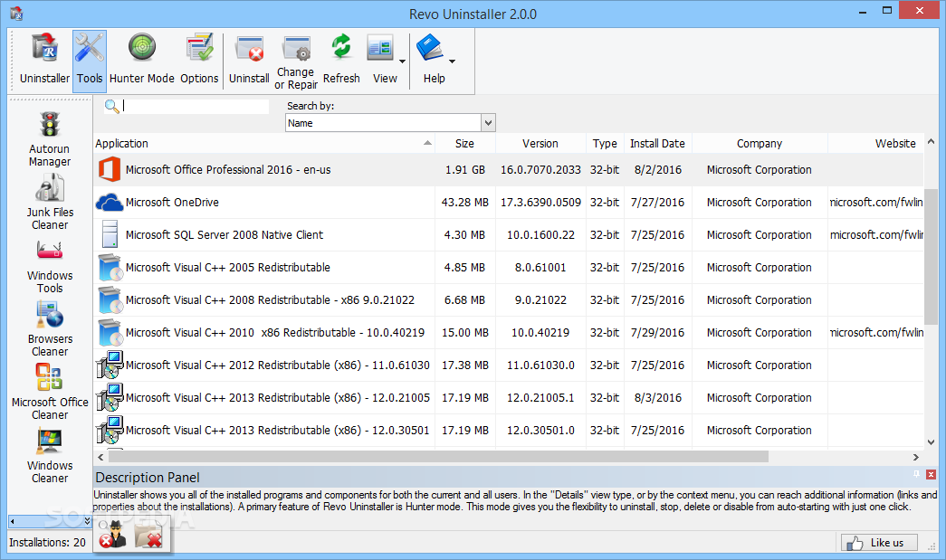Sort list by Website column
Screen dimensions: 946x560
876,144
